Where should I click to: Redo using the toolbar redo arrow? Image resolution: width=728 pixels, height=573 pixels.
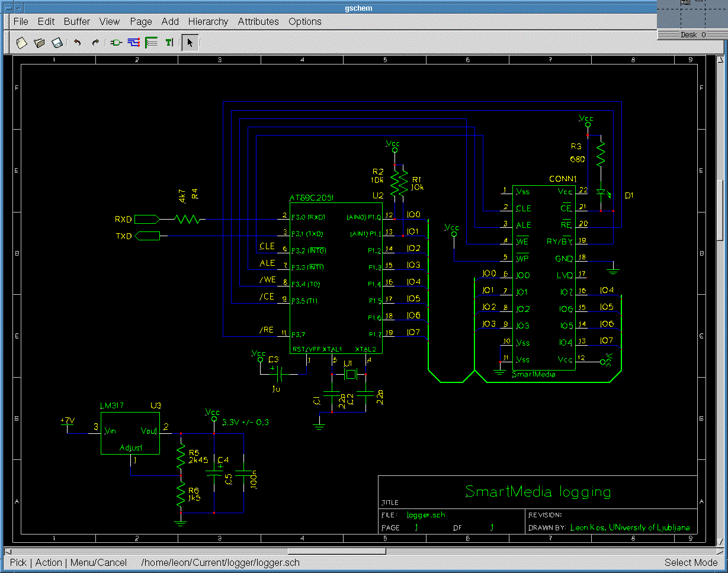[95, 43]
